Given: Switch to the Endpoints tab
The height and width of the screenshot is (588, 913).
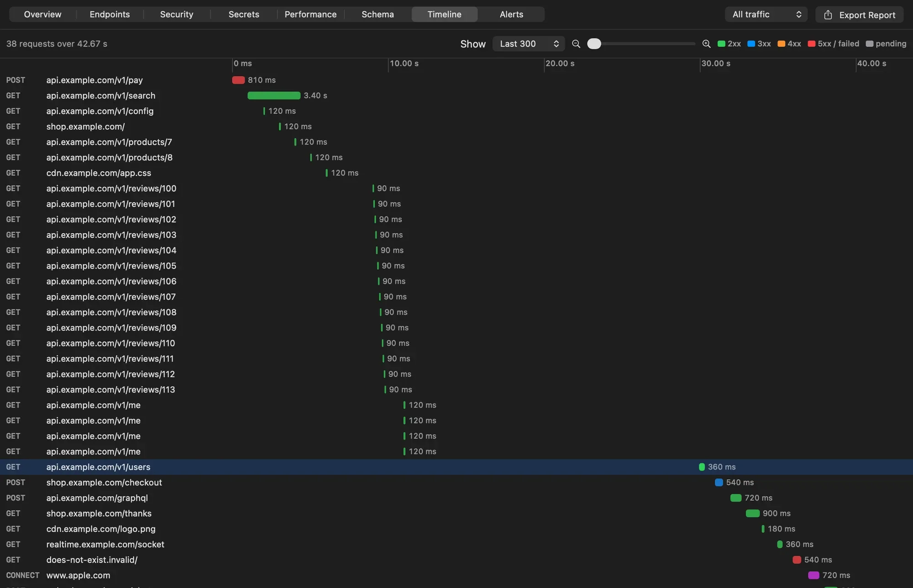Looking at the screenshot, I should [110, 14].
